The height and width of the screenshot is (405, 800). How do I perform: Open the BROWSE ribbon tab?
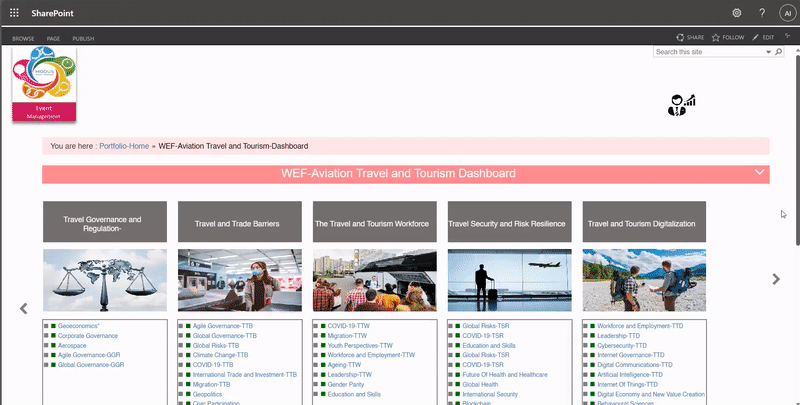pos(23,38)
